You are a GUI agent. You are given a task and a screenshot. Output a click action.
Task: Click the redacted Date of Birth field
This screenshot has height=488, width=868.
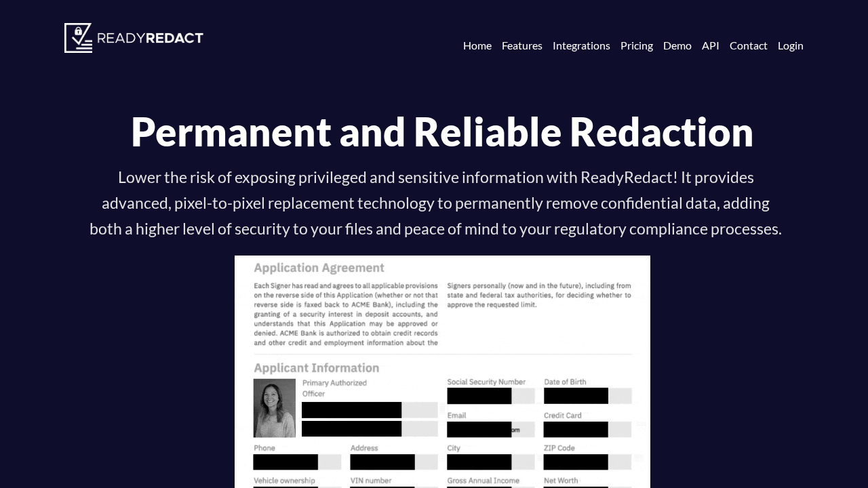tap(576, 395)
